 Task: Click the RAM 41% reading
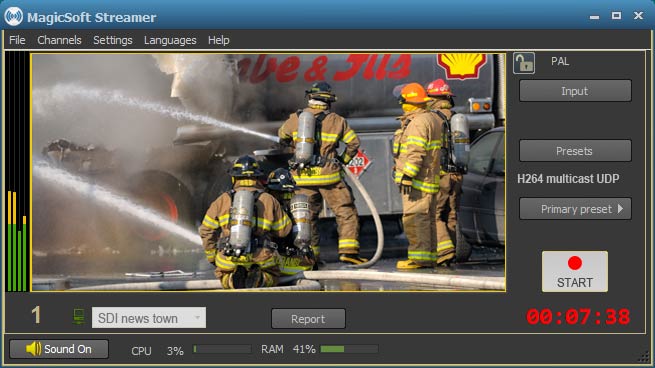click(288, 349)
